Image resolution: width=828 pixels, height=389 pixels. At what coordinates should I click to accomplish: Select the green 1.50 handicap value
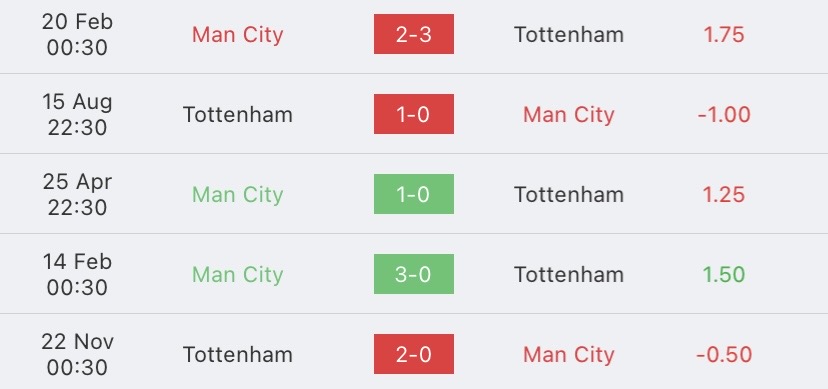click(724, 274)
